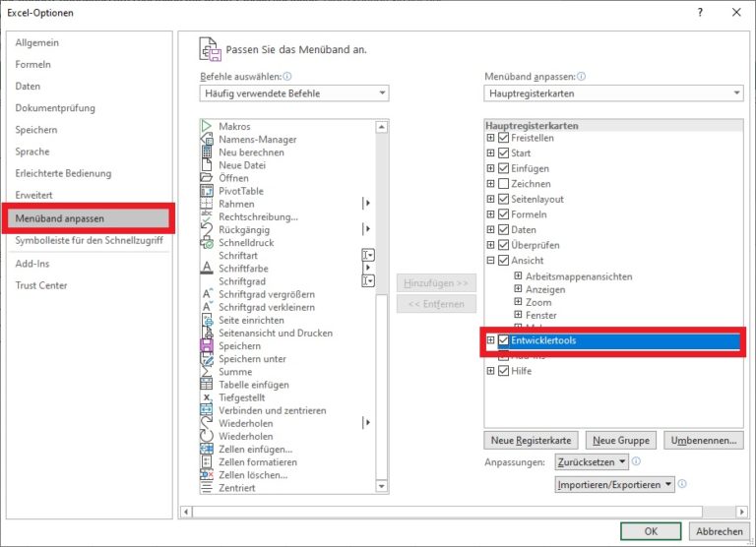Pick the Neue Datei page icon

point(207,165)
